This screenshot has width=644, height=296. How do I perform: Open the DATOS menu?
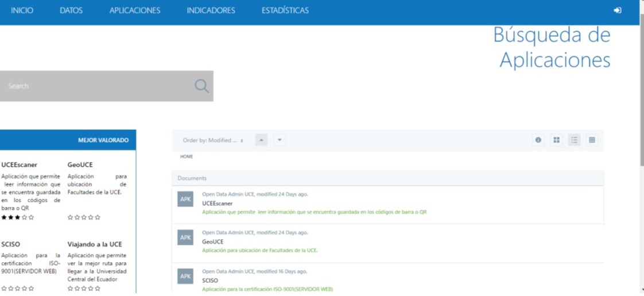tap(71, 10)
